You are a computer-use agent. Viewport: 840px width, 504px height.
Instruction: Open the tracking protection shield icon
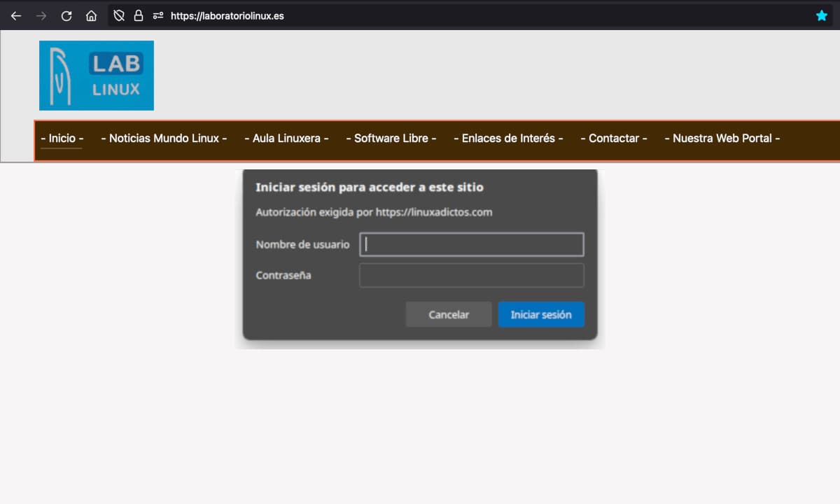tap(119, 15)
